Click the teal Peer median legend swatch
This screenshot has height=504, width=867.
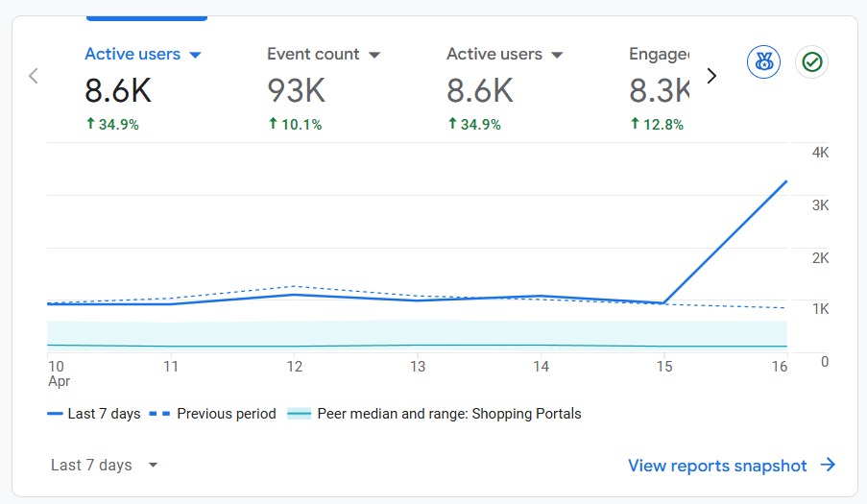[x=300, y=415]
